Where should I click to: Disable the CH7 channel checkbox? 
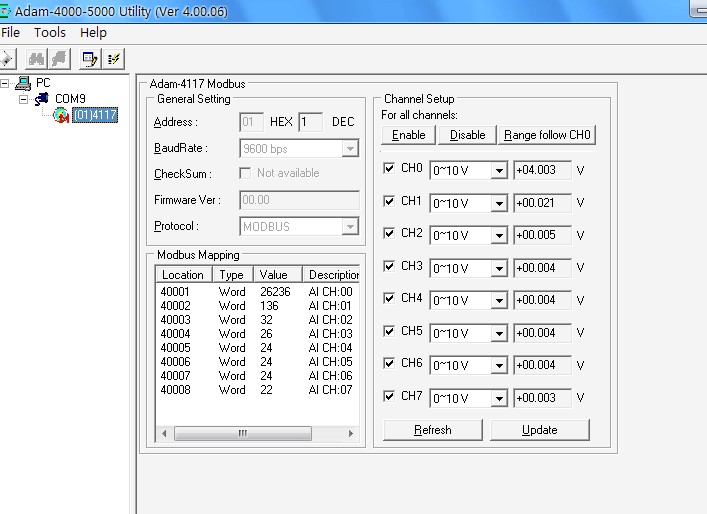point(389,396)
